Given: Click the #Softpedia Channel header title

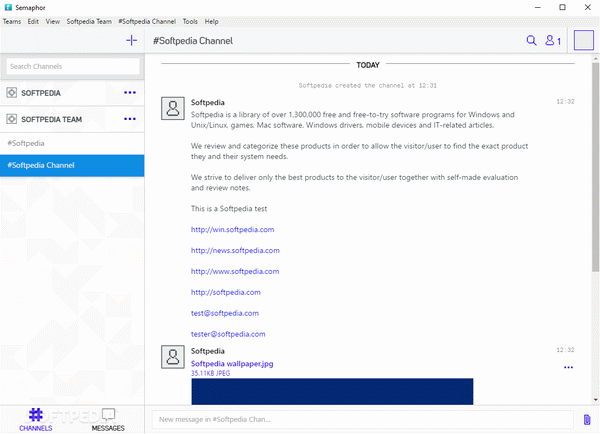Looking at the screenshot, I should click(193, 41).
